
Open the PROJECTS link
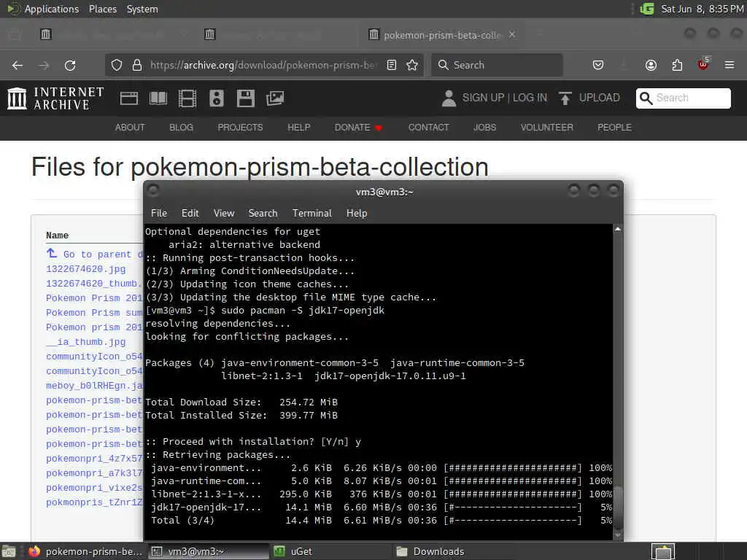(x=240, y=128)
